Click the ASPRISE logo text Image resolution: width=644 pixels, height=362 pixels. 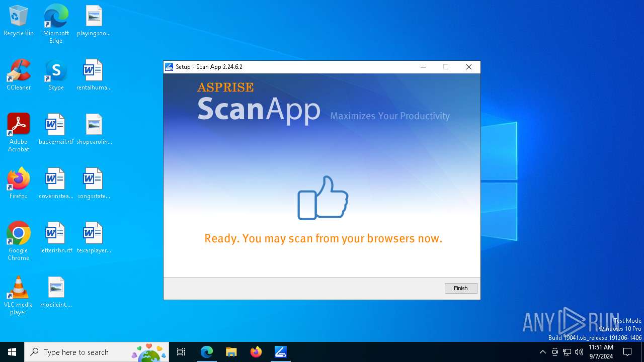[225, 87]
